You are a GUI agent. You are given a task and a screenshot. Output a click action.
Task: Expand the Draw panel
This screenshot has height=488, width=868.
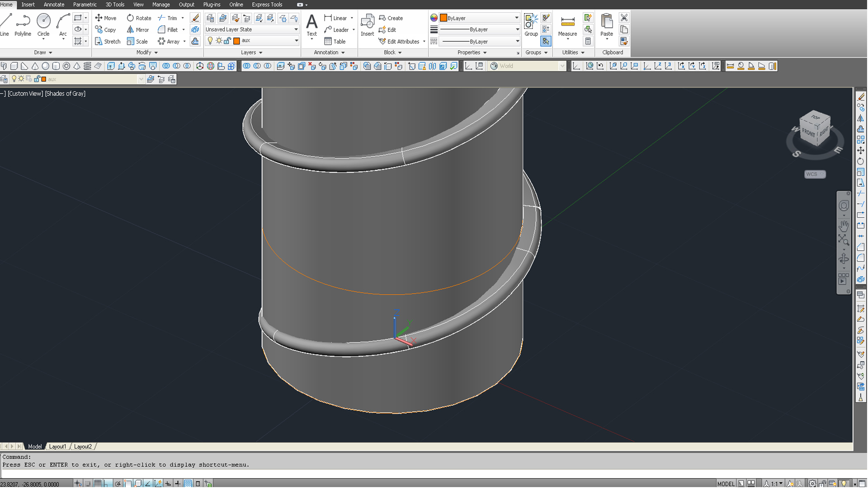pos(43,52)
